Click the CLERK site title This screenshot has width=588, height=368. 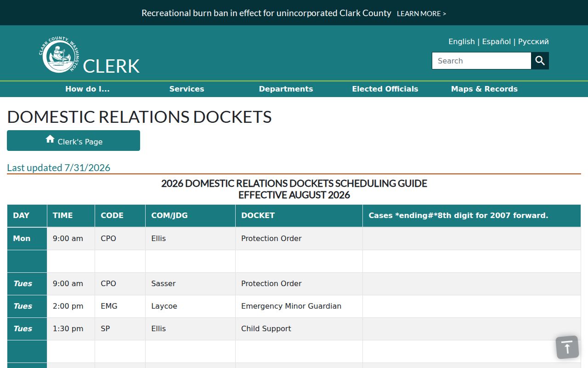click(x=111, y=66)
